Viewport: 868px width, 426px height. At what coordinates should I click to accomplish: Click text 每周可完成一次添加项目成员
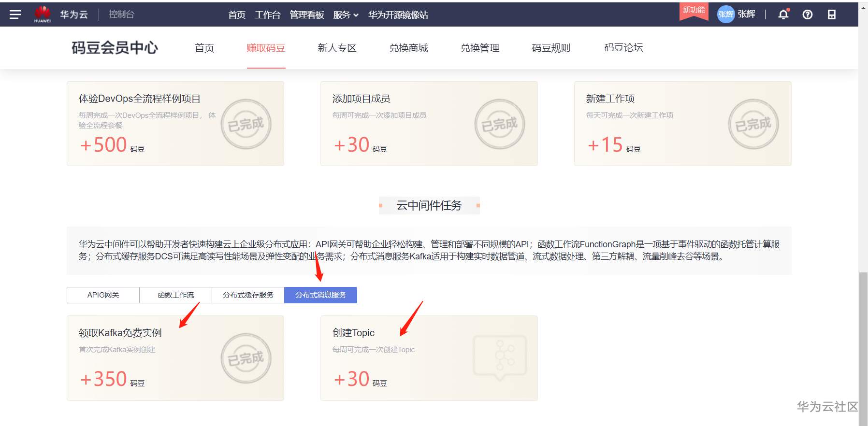tap(379, 115)
